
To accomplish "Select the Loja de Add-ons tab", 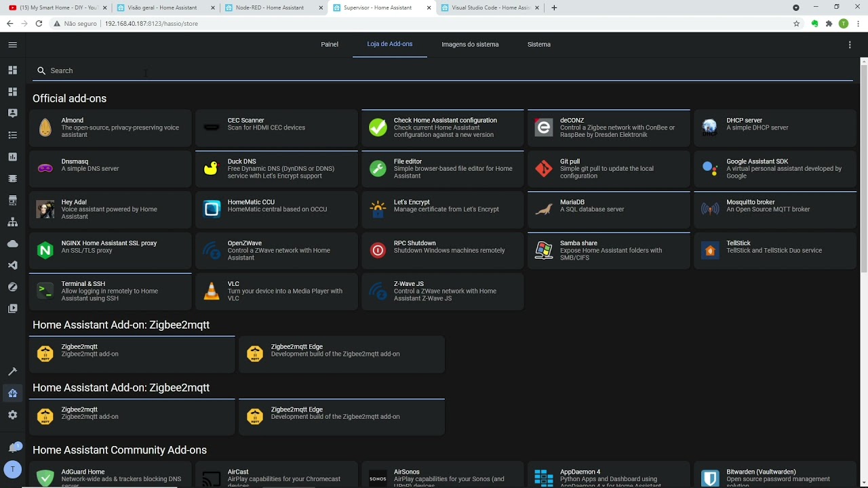I will pos(390,45).
